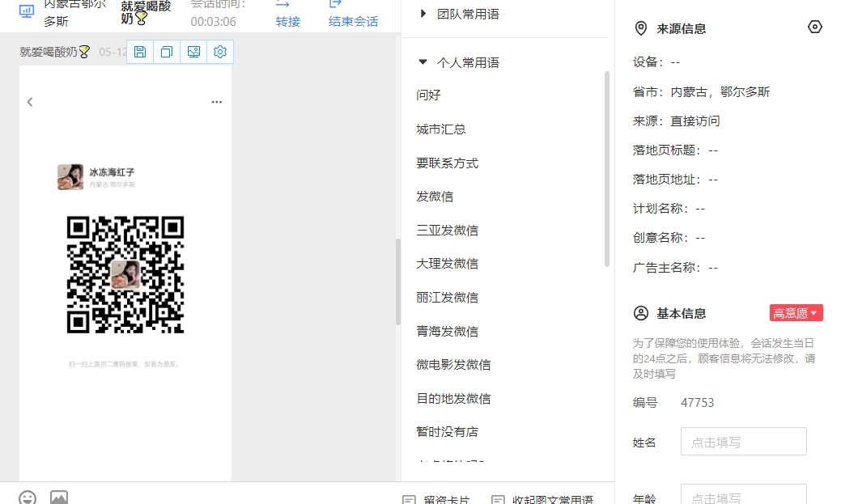Image resolution: width=841 pixels, height=504 pixels.
Task: Click the 姓名 input field
Action: [x=743, y=442]
